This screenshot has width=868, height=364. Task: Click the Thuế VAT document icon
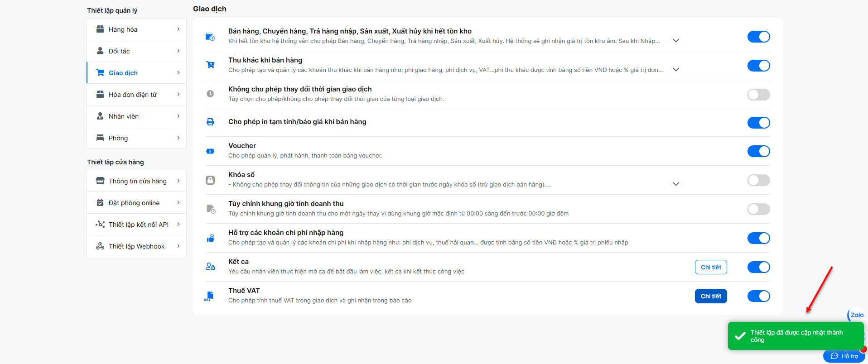tap(209, 296)
